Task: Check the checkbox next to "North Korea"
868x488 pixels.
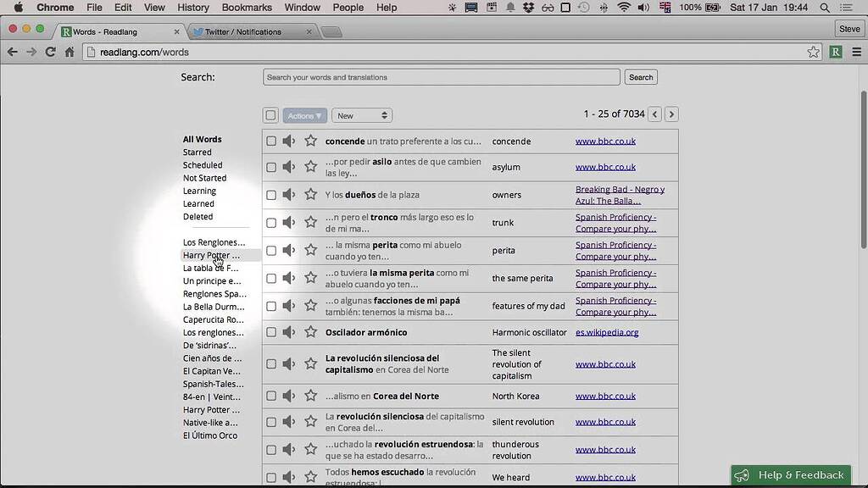Action: [x=270, y=396]
